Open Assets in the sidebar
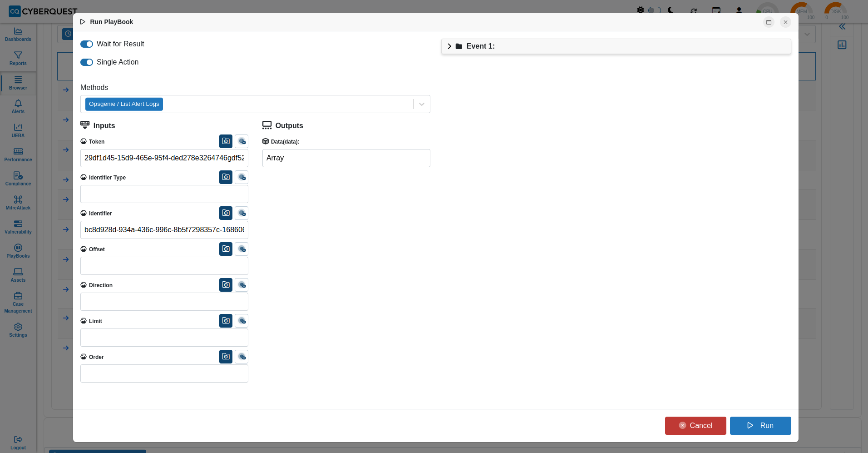This screenshot has width=868, height=453. click(18, 275)
